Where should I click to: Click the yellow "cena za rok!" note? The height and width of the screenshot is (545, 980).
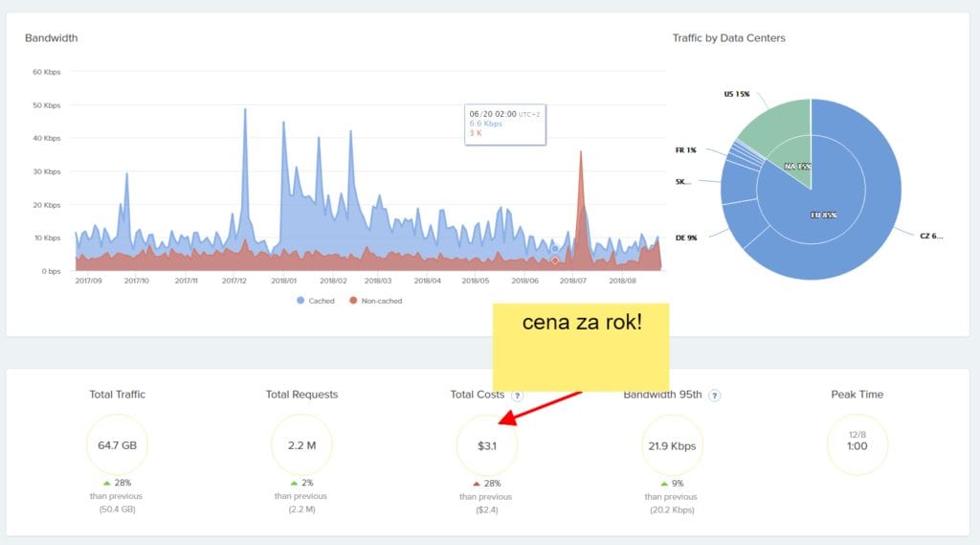581,347
